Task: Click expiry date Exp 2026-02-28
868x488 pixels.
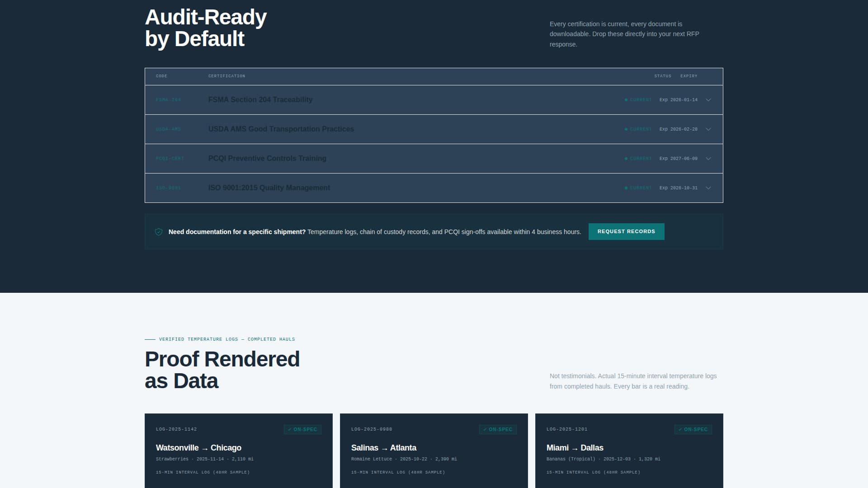Action: click(679, 129)
